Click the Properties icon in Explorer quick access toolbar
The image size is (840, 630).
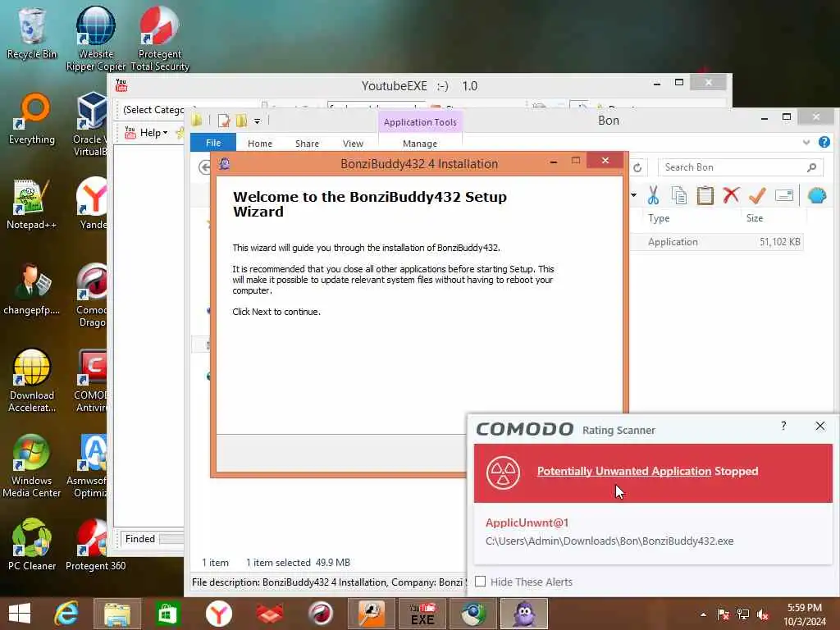pyautogui.click(x=224, y=121)
